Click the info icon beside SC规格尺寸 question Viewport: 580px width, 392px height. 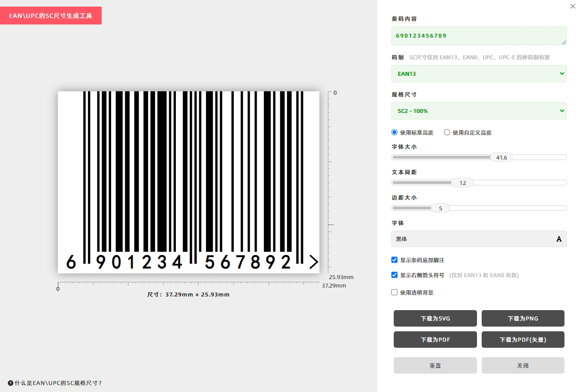click(x=10, y=383)
